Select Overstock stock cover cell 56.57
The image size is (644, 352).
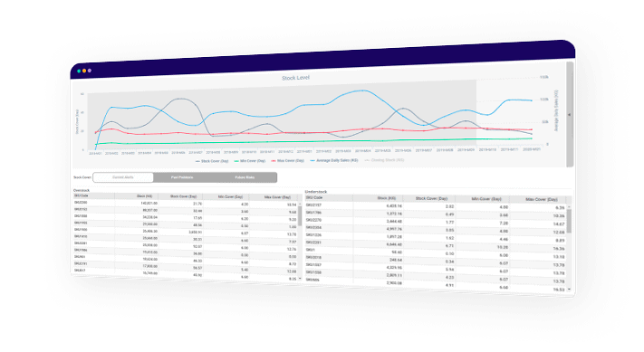(x=197, y=268)
